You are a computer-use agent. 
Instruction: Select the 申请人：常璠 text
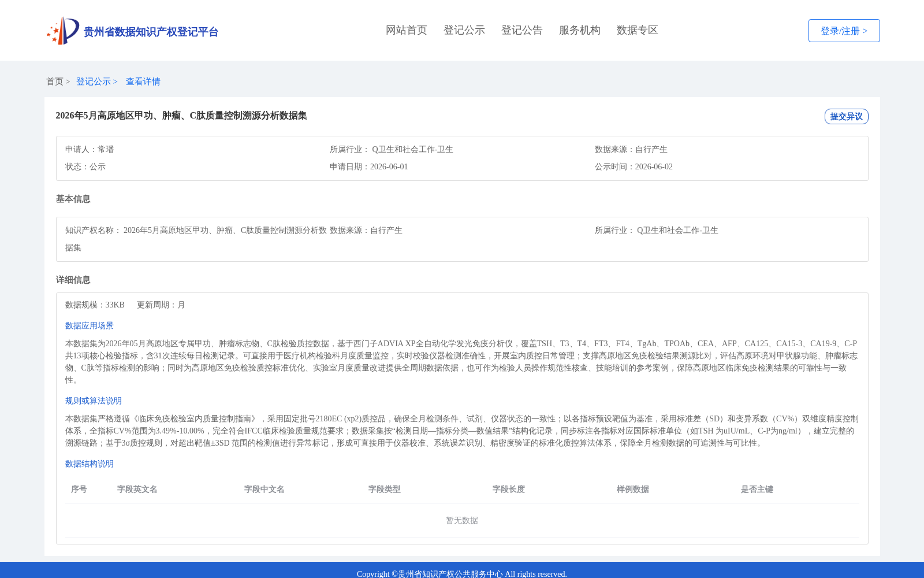click(x=90, y=149)
